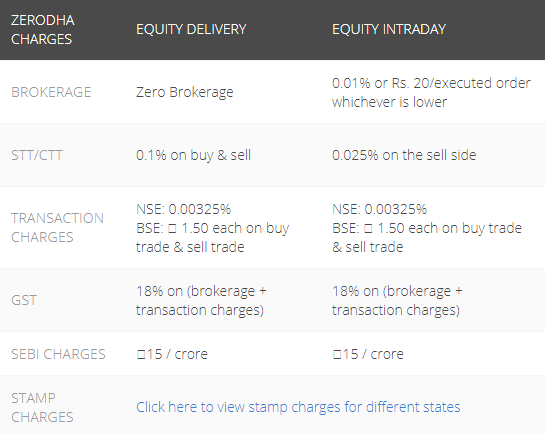Viewport: 545px width, 434px height.
Task: Click the 0.01% or Rs. 20/executed order cell
Action: tap(431, 92)
